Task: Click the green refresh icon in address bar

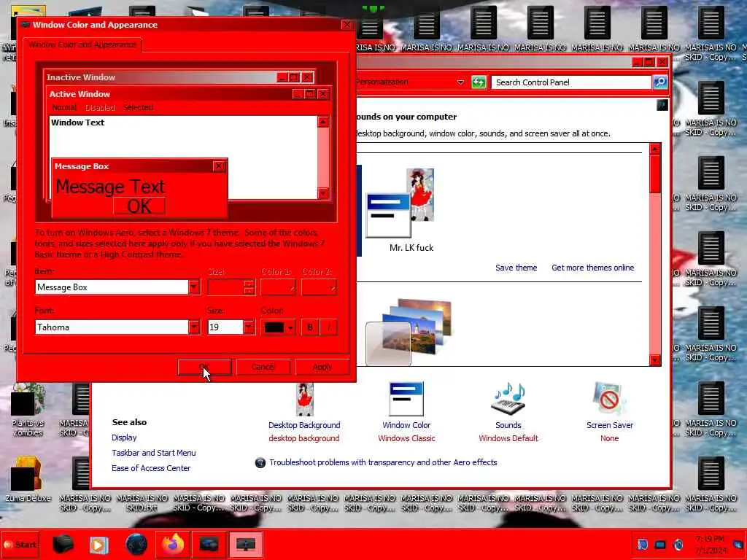Action: point(479,82)
